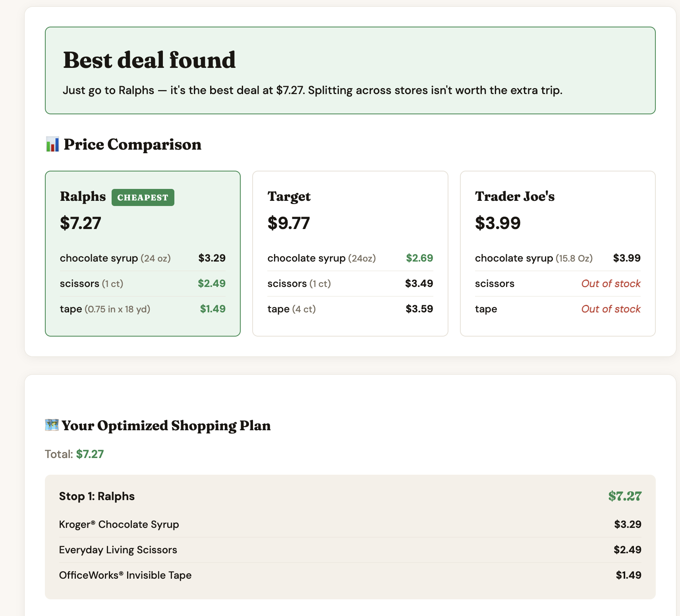Select Kroger Chocolate Syrup in shopping plan
This screenshot has width=680, height=616.
[x=119, y=524]
